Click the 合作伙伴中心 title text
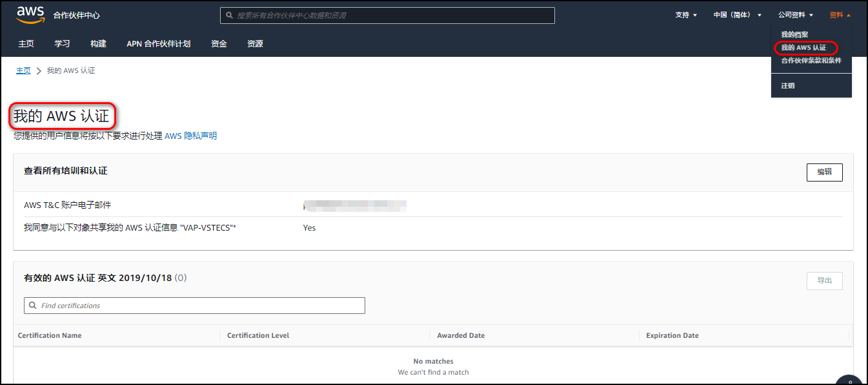Screen dimensions: 868x385 [x=76, y=15]
